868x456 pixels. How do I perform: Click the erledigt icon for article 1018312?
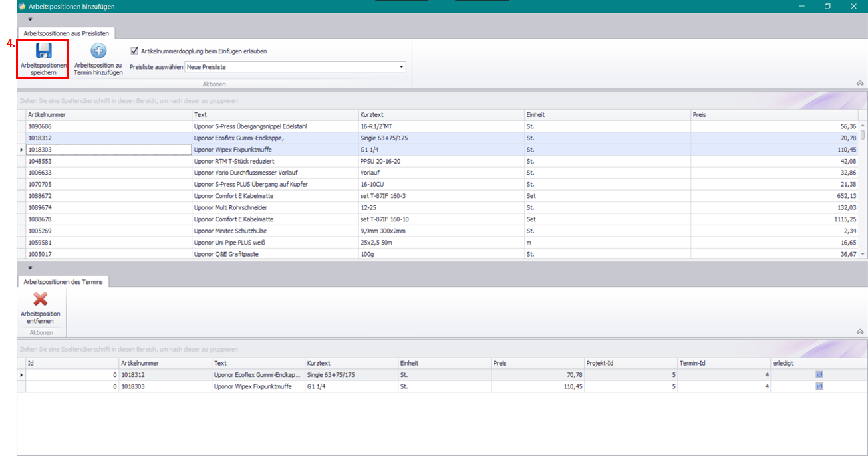(819, 375)
